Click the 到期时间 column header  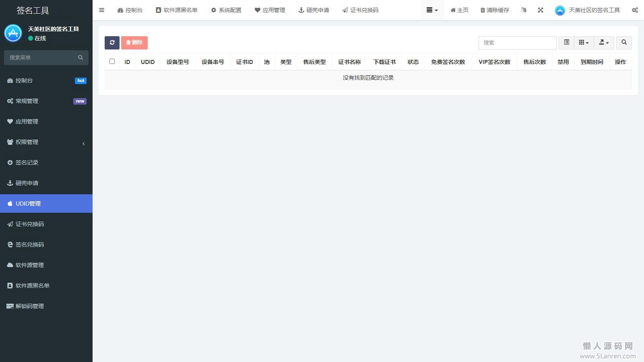click(592, 62)
